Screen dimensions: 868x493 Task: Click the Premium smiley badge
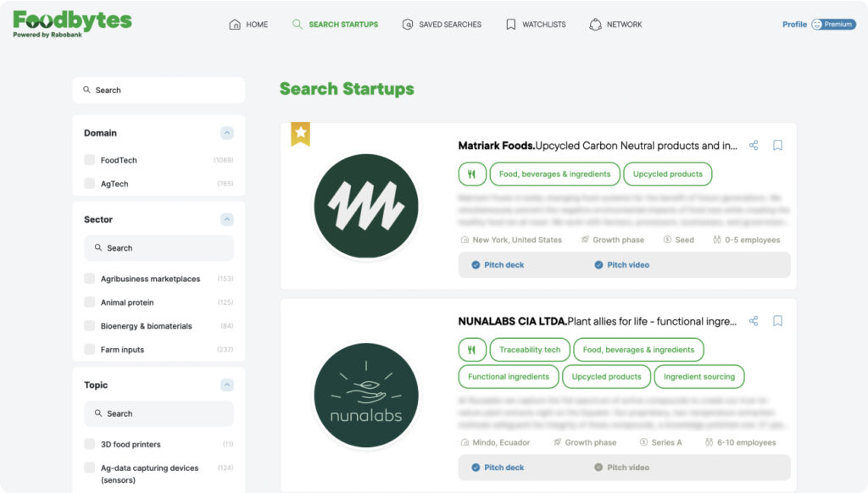tap(834, 25)
